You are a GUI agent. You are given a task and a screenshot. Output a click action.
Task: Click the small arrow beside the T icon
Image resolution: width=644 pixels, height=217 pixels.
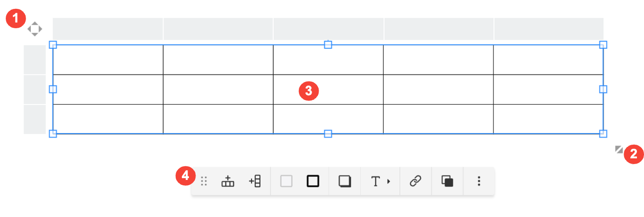coord(389,181)
